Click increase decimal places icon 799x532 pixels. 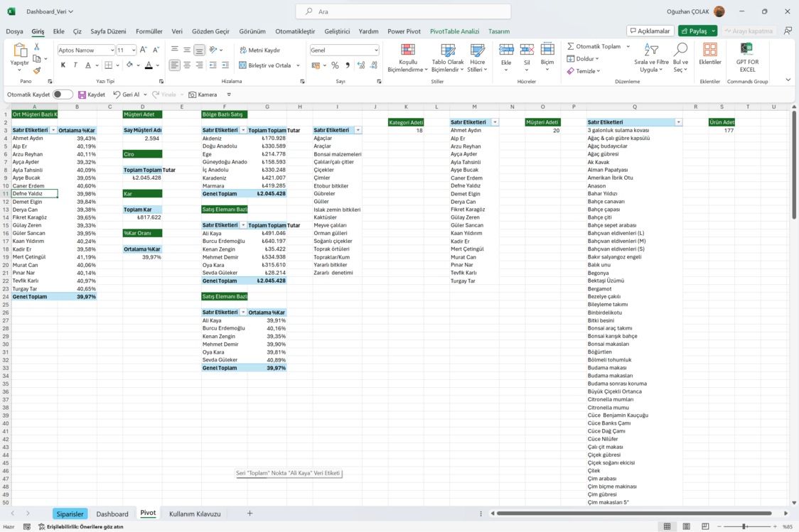361,65
